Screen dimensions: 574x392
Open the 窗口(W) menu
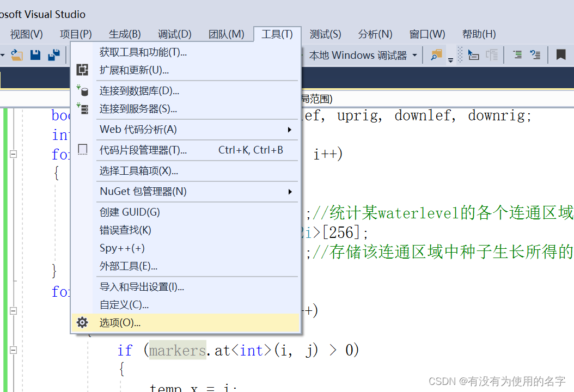(427, 34)
